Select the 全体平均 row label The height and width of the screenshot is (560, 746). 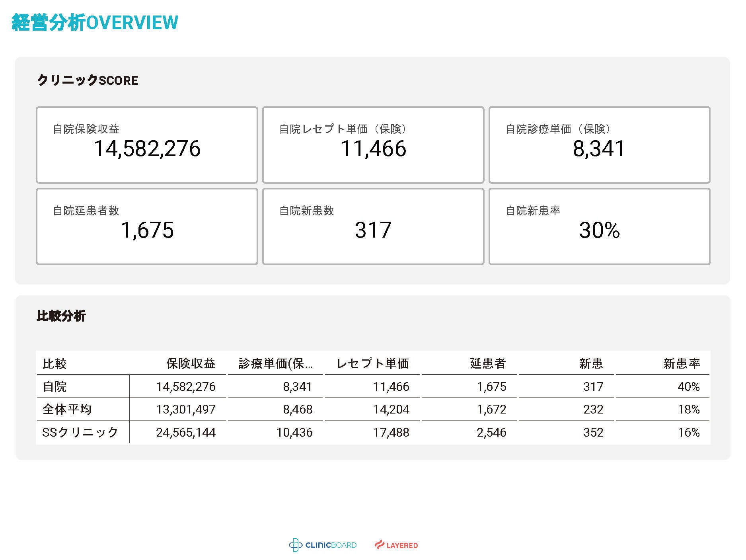(x=67, y=409)
